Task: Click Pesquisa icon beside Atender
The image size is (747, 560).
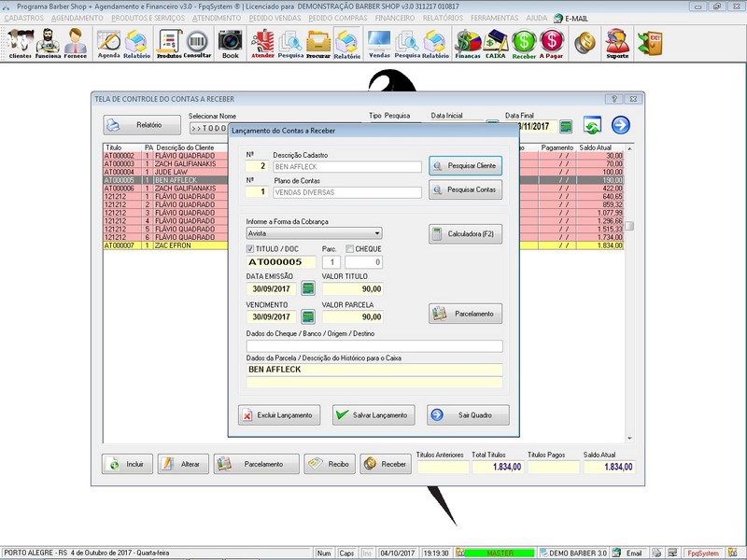Action: pos(290,43)
